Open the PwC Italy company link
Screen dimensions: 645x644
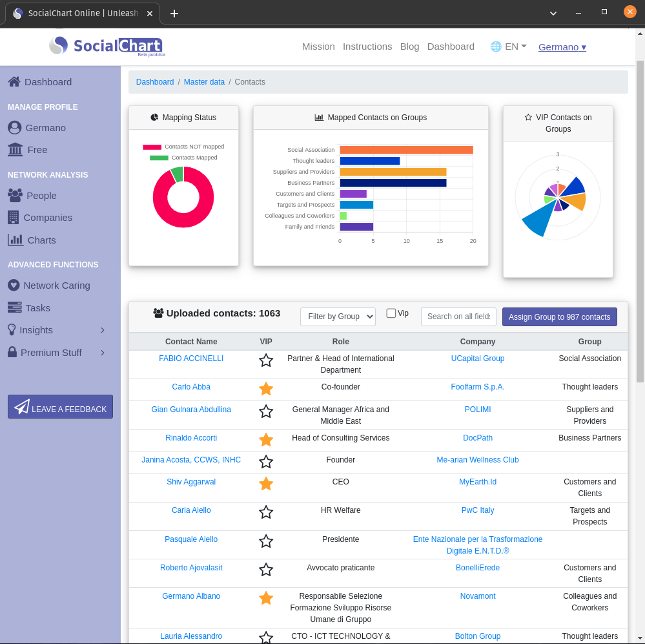pyautogui.click(x=478, y=510)
